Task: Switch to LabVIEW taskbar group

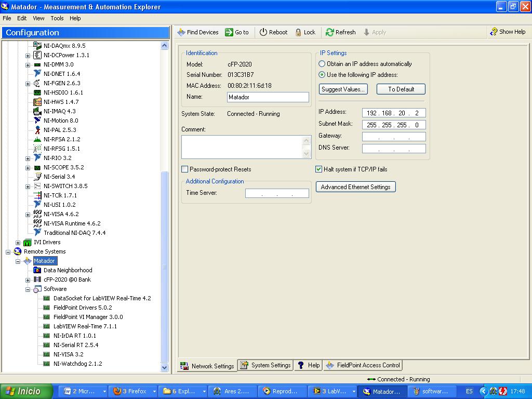Action: click(334, 391)
